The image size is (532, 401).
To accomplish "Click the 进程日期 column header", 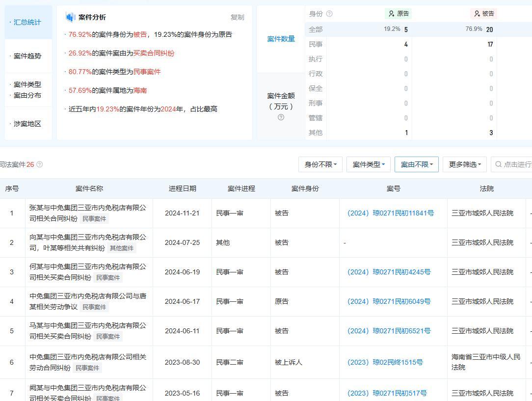I will point(182,188).
